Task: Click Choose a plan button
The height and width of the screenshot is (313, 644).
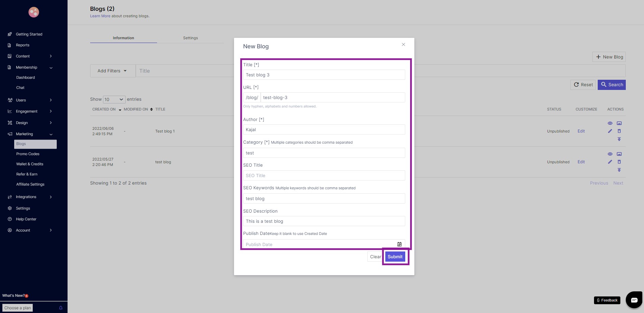Action: click(18, 308)
